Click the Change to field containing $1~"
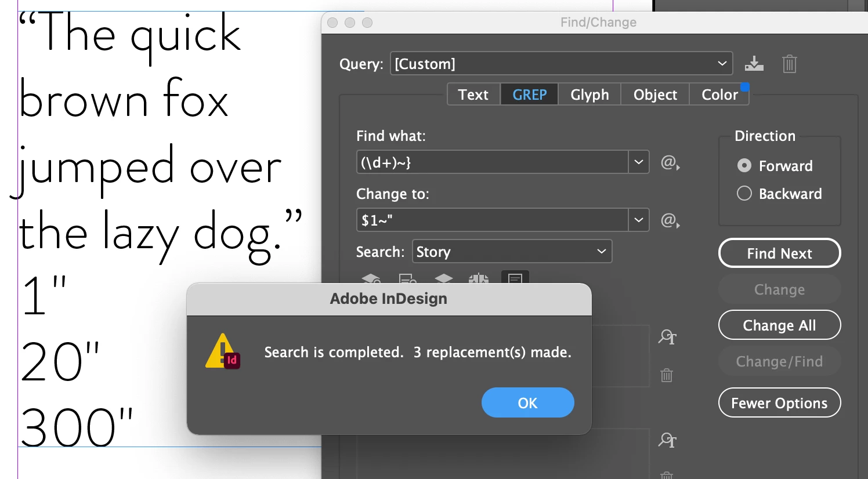Image resolution: width=868 pixels, height=479 pixels. click(492, 220)
